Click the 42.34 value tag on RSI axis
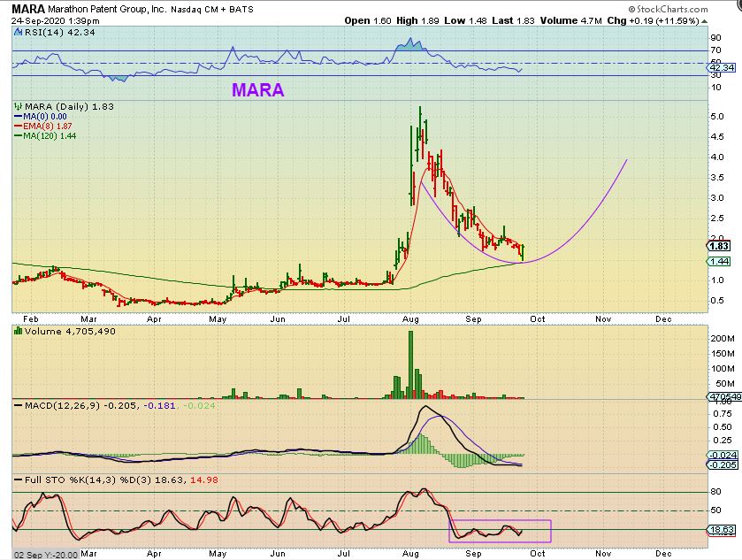The width and height of the screenshot is (742, 560). [723, 68]
